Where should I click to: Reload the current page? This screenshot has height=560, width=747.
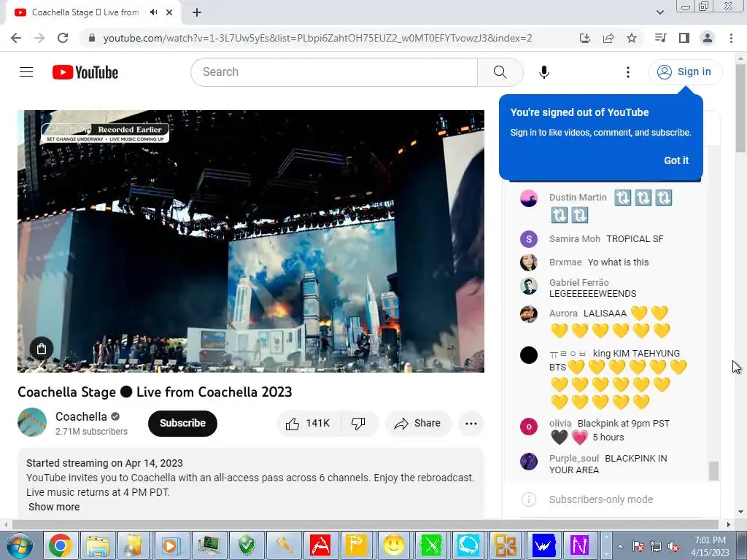click(x=63, y=38)
